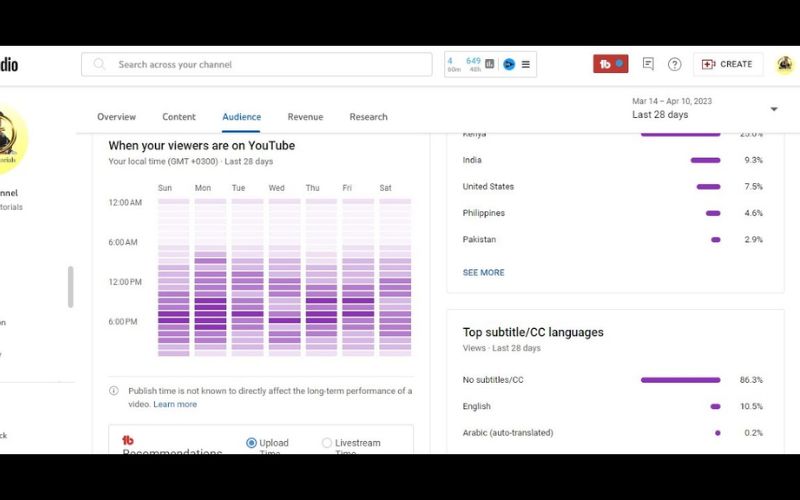
Task: Click the SEE MORE link under geography
Action: (483, 272)
